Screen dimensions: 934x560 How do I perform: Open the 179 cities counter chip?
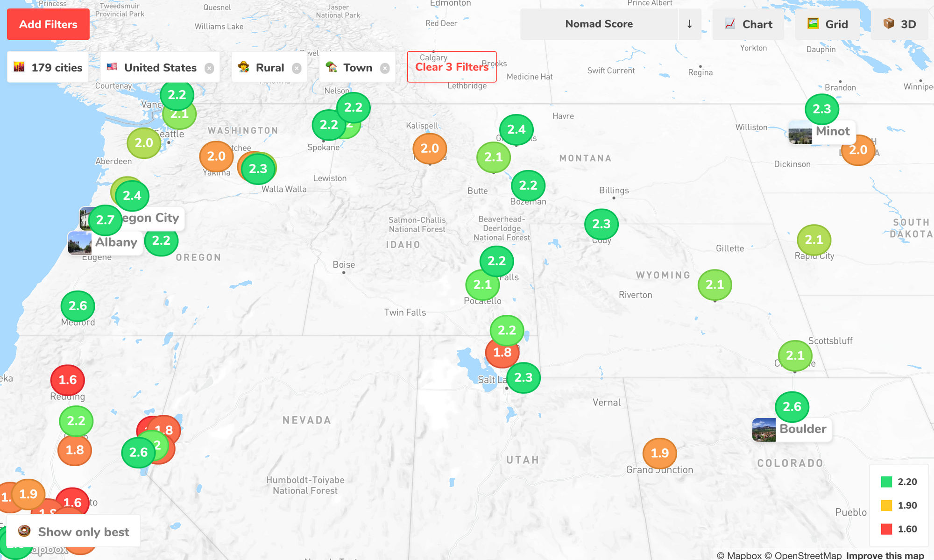pos(48,68)
